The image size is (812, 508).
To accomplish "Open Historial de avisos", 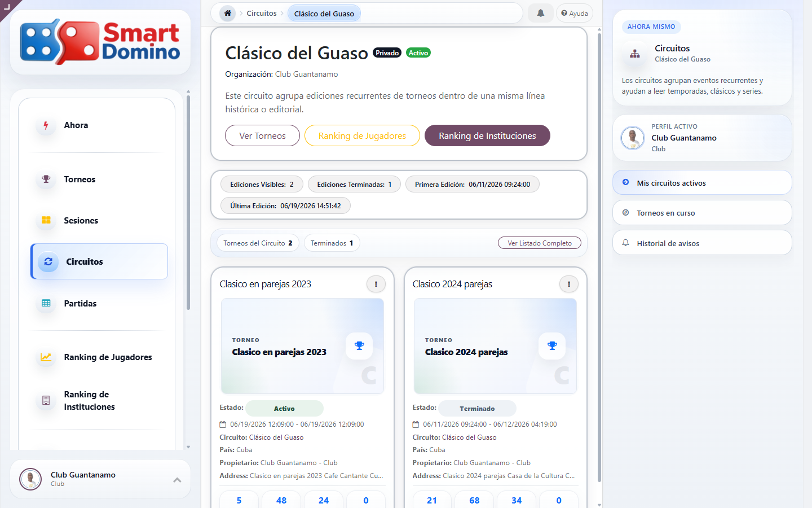I will click(x=702, y=243).
